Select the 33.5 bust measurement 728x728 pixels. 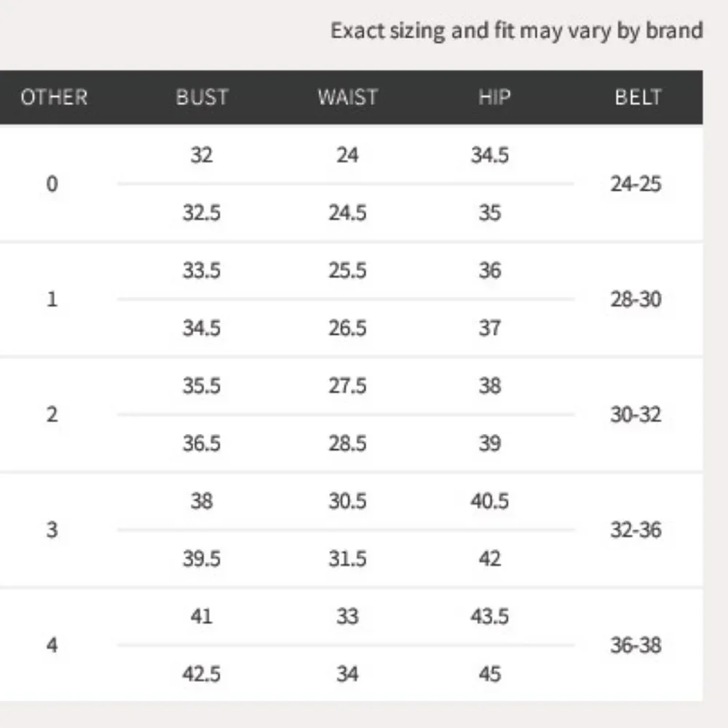coord(202,270)
